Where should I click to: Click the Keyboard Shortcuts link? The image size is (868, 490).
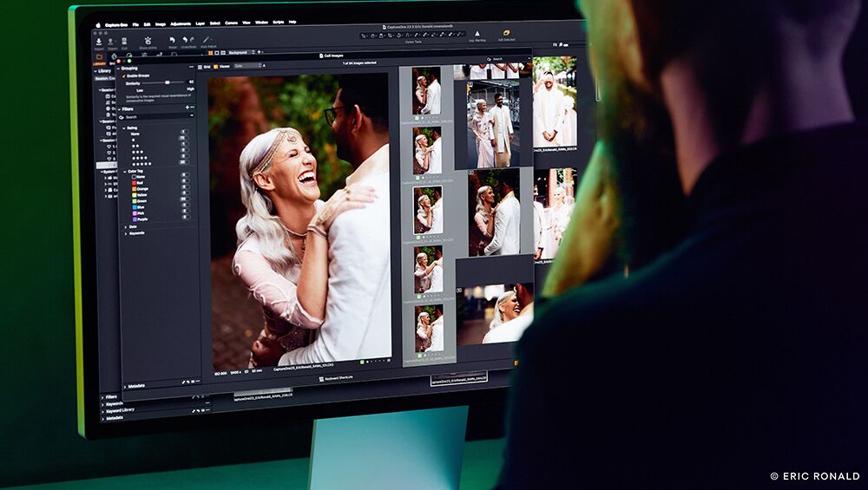click(338, 378)
